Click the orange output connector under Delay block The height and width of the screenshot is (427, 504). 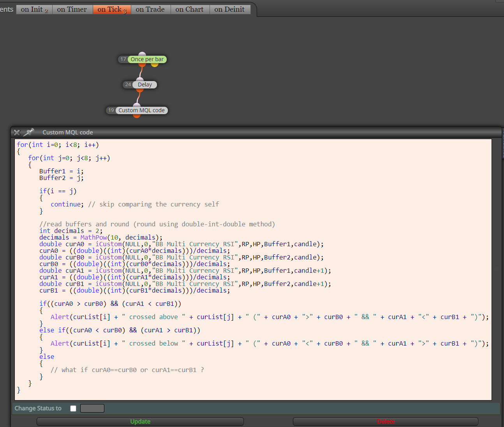coord(140,90)
